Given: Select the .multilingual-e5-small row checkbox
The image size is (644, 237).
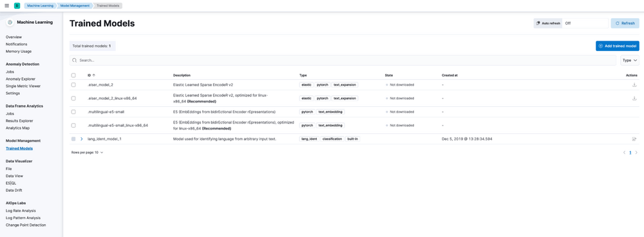Looking at the screenshot, I should [73, 111].
